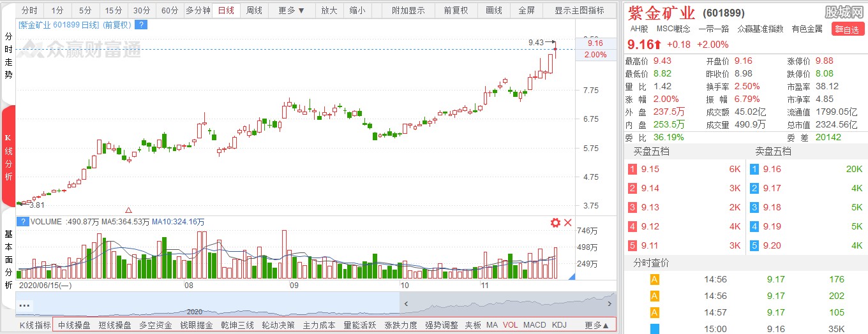Switch chart to 5分 period
This screenshot has height=334, width=868.
click(86, 10)
